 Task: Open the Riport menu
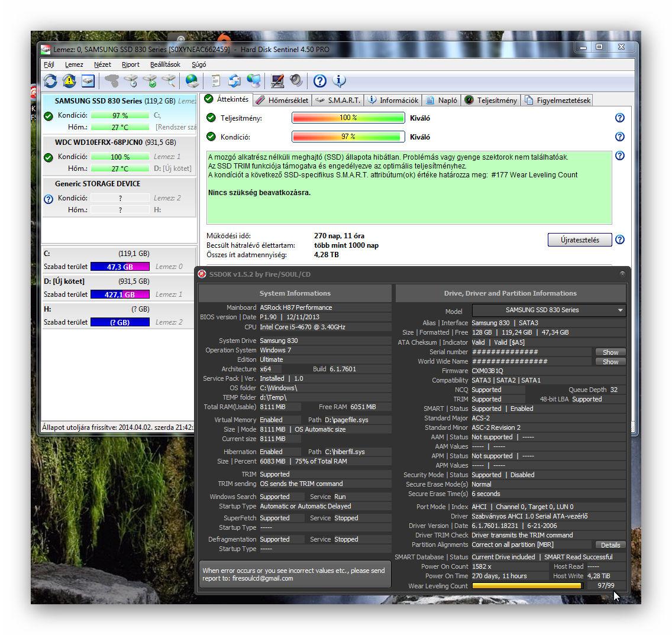pos(130,64)
